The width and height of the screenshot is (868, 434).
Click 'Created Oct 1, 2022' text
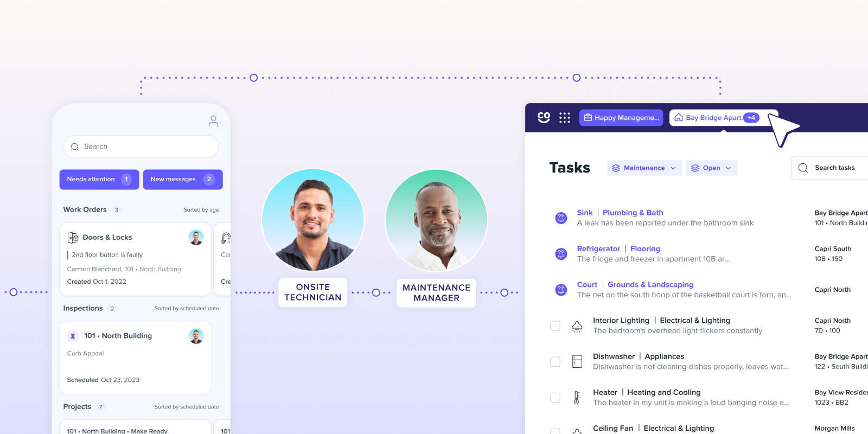click(x=97, y=282)
